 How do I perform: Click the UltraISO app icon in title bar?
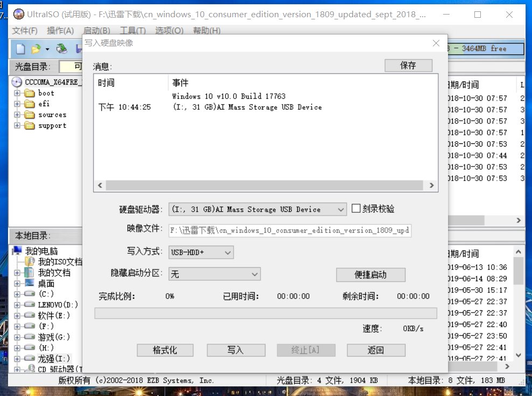19,14
